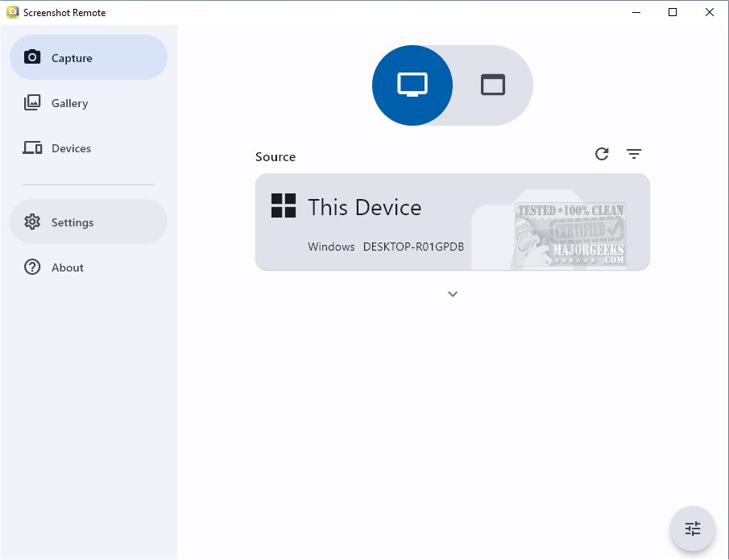Open the source filter options

[634, 153]
